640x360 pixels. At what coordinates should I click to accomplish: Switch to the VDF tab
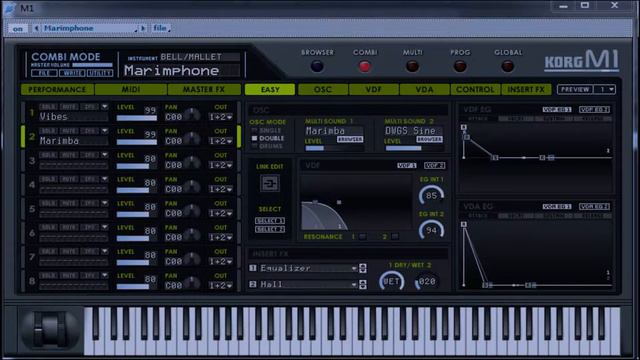pos(373,89)
